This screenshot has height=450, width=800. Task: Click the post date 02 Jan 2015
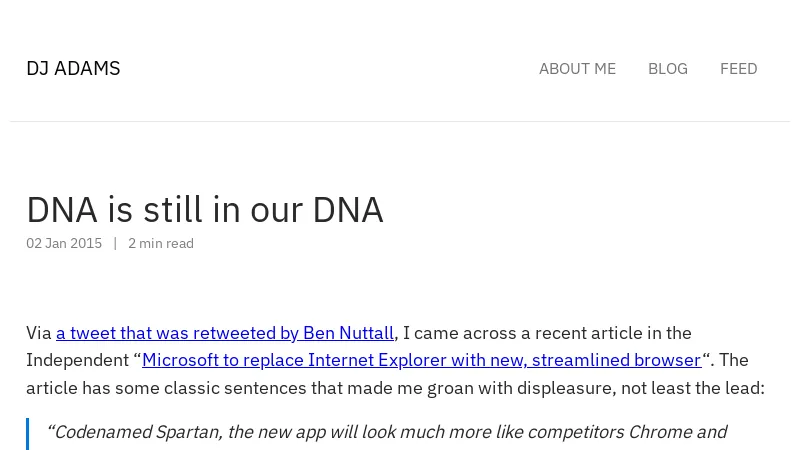point(64,244)
